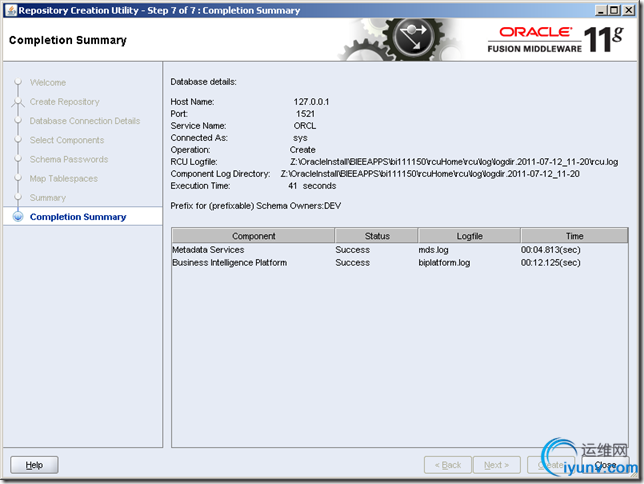Screen dimensions: 644x484
Task: Minimize the Repository Creation Utility window
Action: (601, 10)
